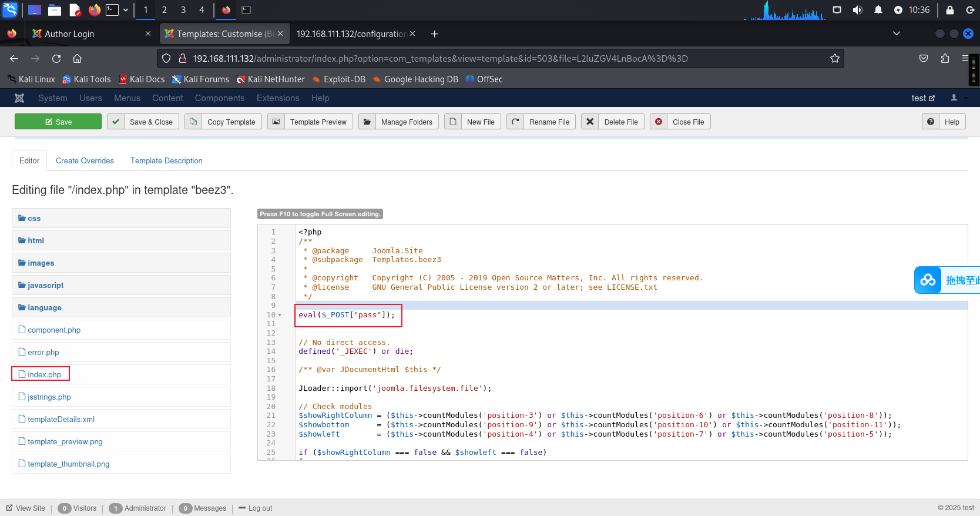
Task: Click Log out in the footer
Action: [256, 508]
